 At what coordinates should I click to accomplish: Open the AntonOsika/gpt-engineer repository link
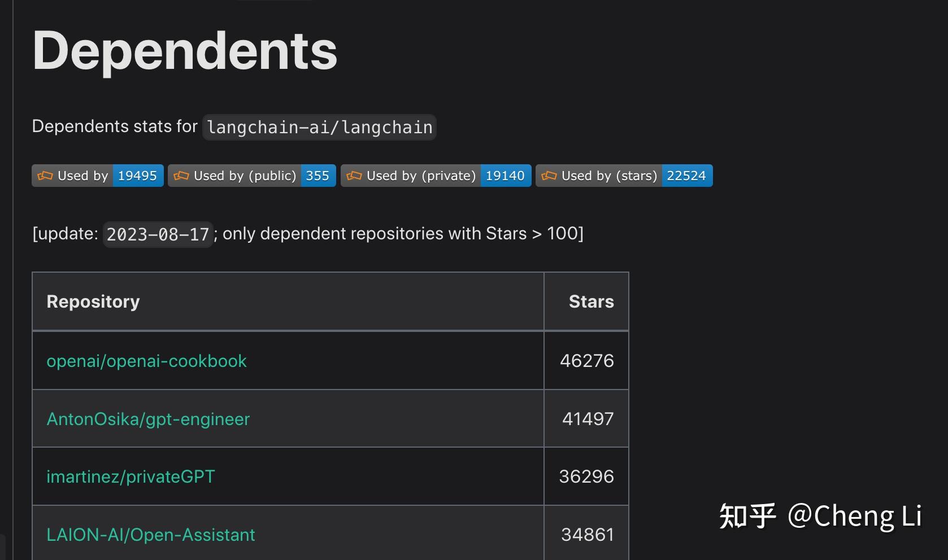coord(148,419)
